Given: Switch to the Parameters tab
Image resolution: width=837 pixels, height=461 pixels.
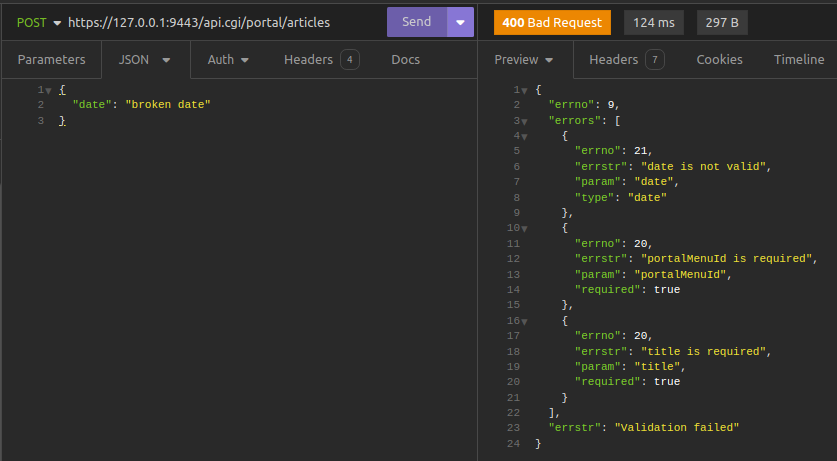Looking at the screenshot, I should [51, 60].
